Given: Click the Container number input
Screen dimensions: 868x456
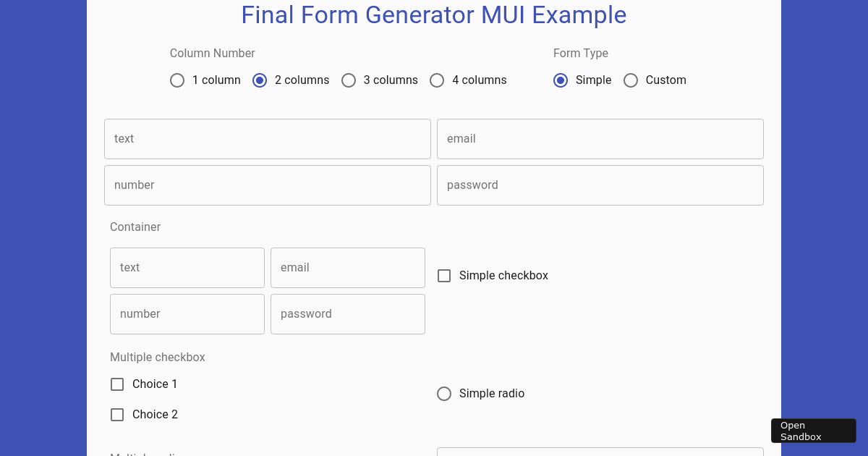Looking at the screenshot, I should (x=187, y=313).
